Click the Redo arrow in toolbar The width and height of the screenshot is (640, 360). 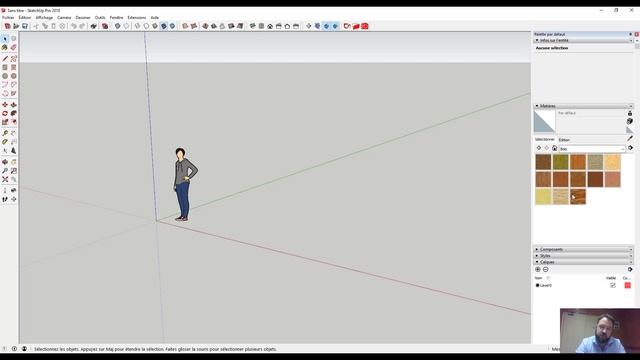[82, 26]
